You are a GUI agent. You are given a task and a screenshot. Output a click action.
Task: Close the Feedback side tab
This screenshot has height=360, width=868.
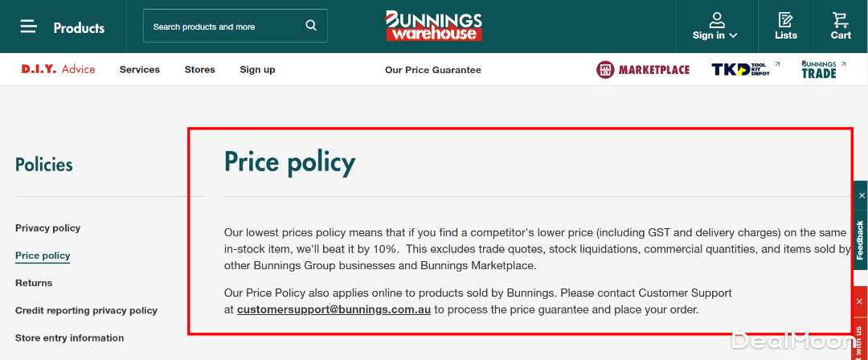click(862, 195)
